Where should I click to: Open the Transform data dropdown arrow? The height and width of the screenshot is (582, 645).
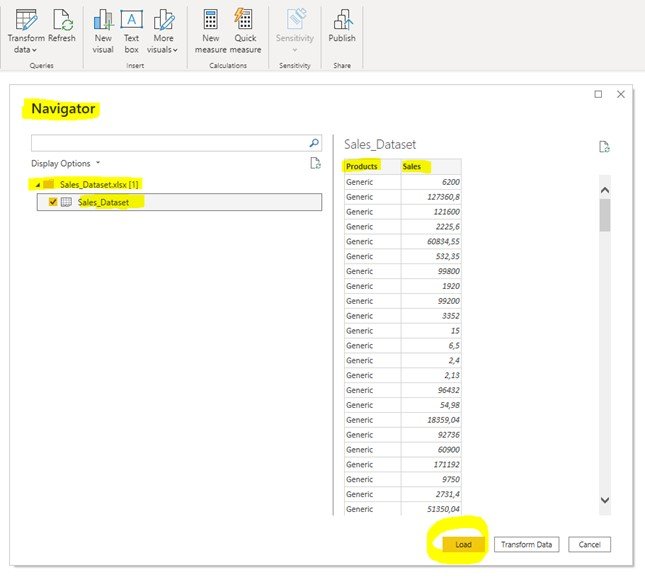pos(34,50)
